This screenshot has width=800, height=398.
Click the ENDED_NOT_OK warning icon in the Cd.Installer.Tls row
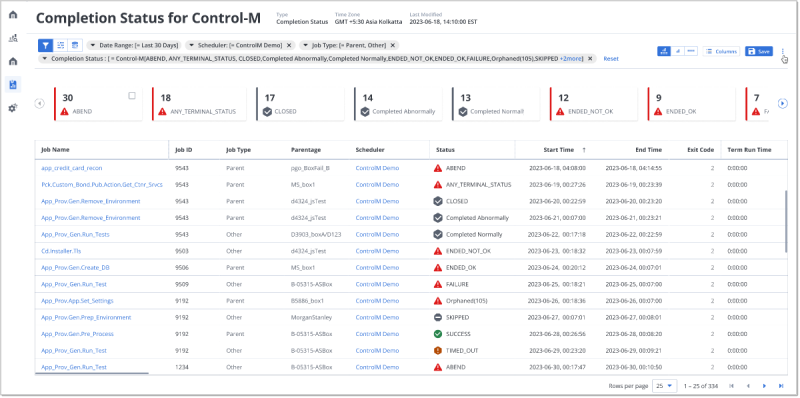click(x=438, y=251)
